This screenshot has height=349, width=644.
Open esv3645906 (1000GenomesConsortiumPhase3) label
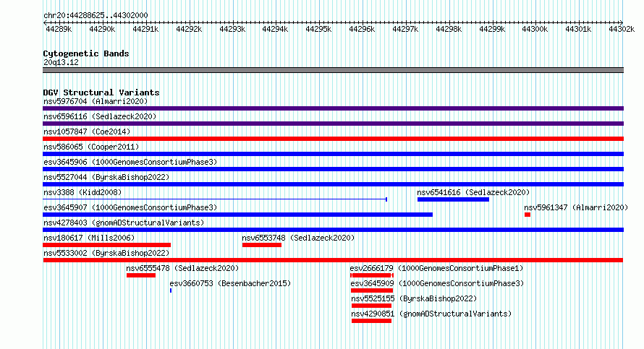(130, 162)
